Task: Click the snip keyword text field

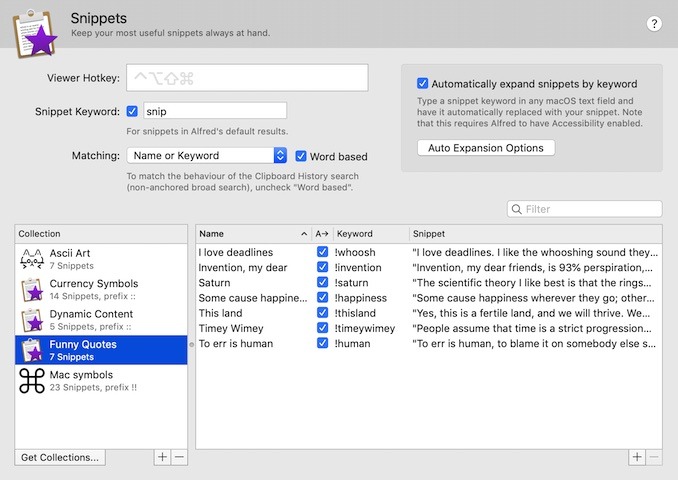Action: (215, 111)
